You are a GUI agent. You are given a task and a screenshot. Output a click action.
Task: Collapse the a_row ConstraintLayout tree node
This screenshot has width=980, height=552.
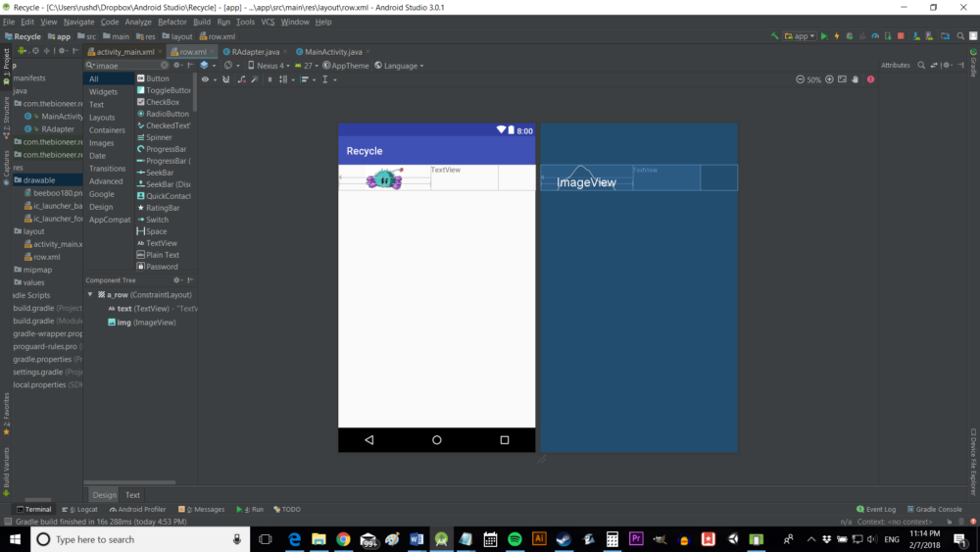click(x=90, y=294)
